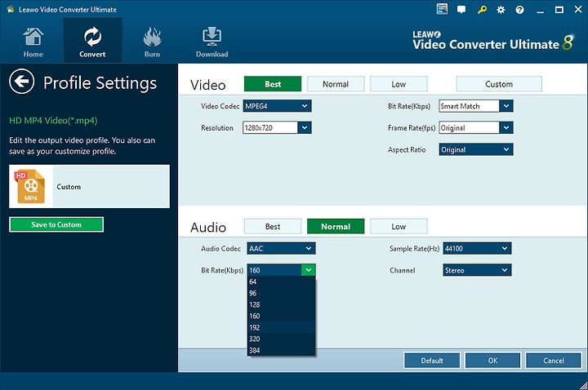This screenshot has width=588, height=390.
Task: Maximize the Leawo window
Action: 559,10
